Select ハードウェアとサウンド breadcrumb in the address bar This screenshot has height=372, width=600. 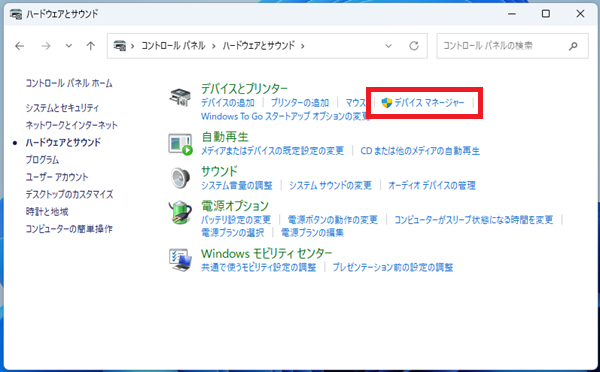[x=259, y=46]
